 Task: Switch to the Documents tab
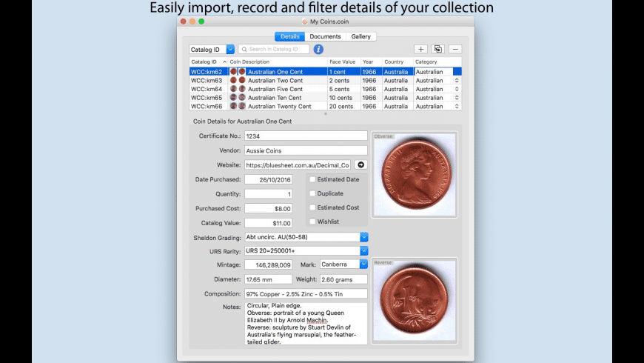point(325,36)
